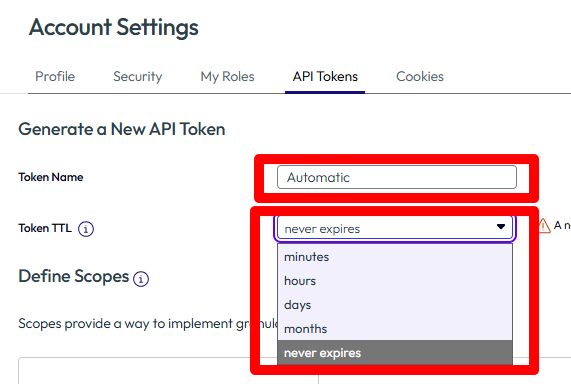Open the Token TTL dropdown
Viewport: 571px width, 384px height.
coord(395,229)
